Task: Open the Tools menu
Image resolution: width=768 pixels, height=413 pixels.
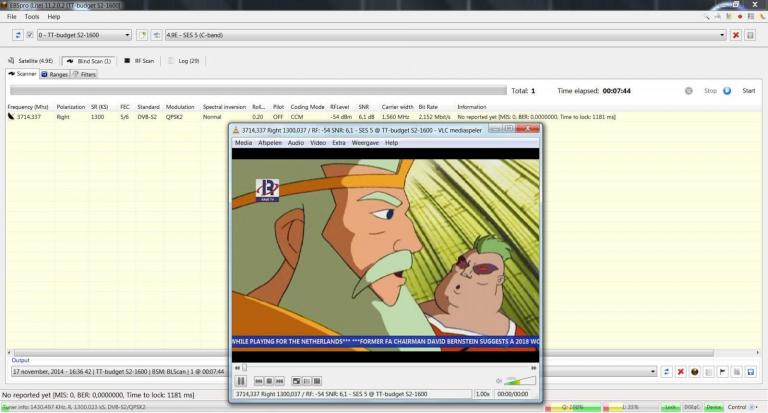Action: pyautogui.click(x=32, y=17)
